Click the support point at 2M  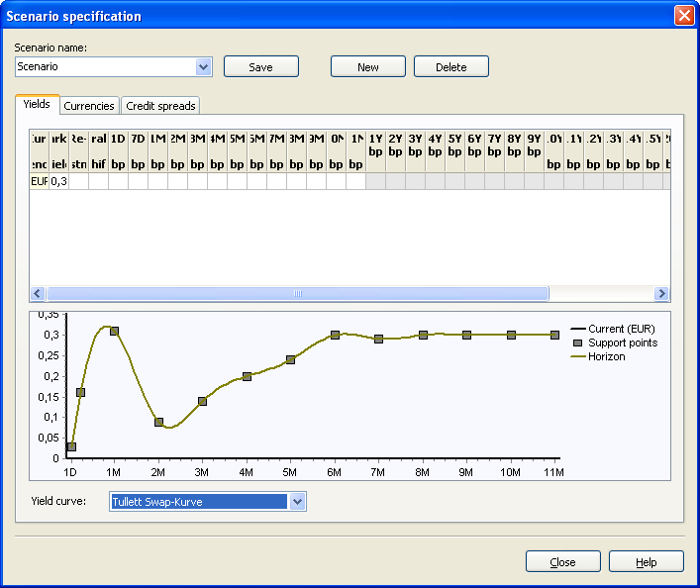[158, 422]
